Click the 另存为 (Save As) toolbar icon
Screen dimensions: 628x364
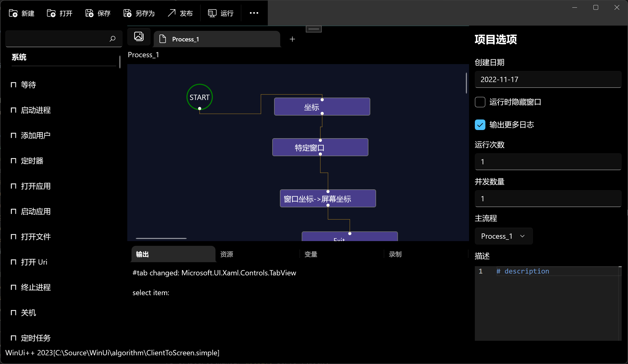[x=128, y=13]
